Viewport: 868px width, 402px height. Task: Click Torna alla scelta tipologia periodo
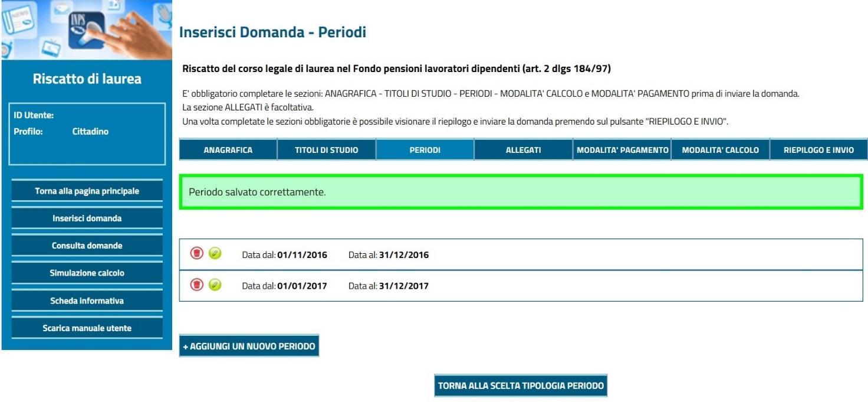521,385
